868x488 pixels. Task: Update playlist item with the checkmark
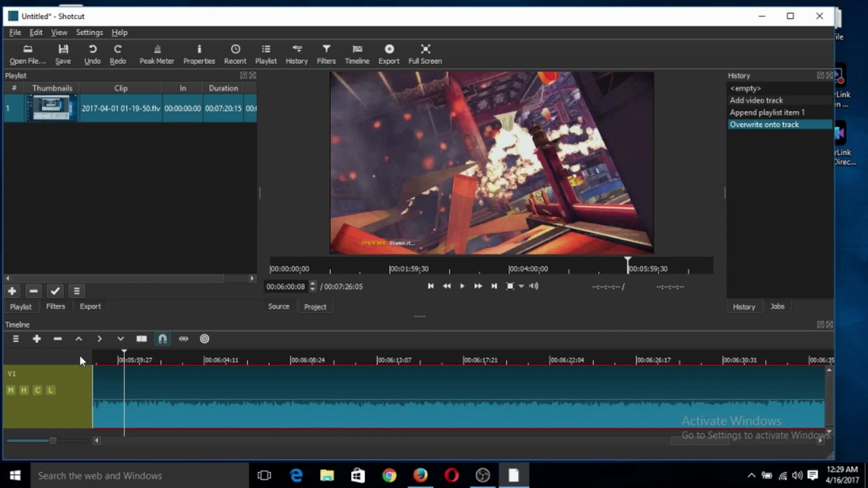click(x=55, y=291)
